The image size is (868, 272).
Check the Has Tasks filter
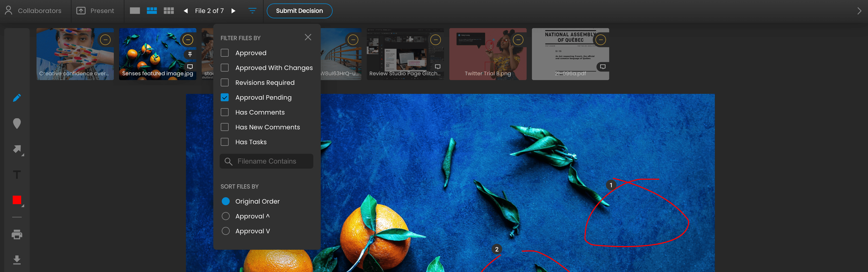tap(225, 142)
